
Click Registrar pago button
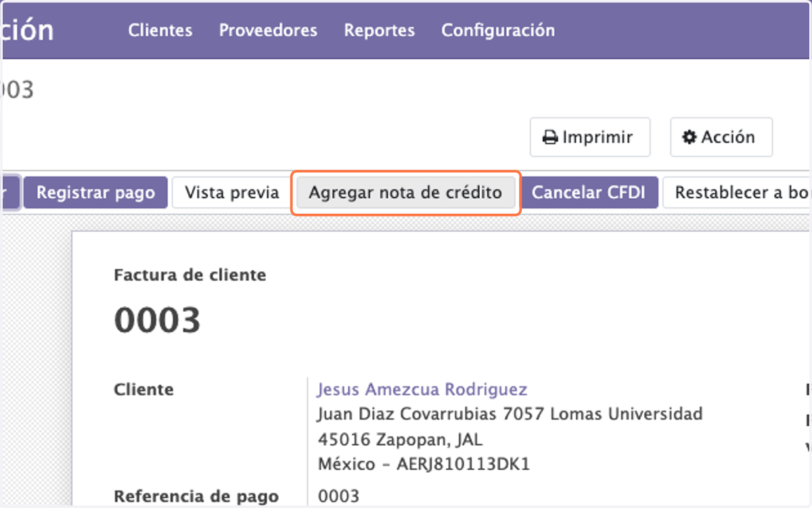point(95,193)
